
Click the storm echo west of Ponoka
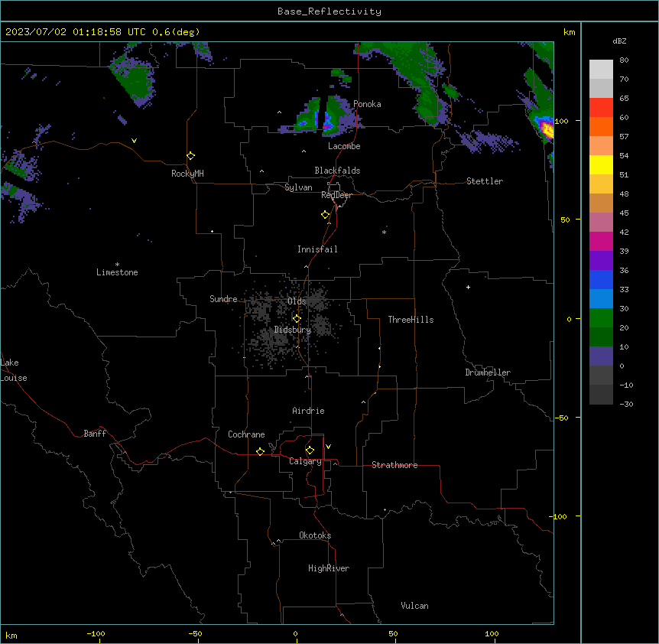tap(323, 117)
